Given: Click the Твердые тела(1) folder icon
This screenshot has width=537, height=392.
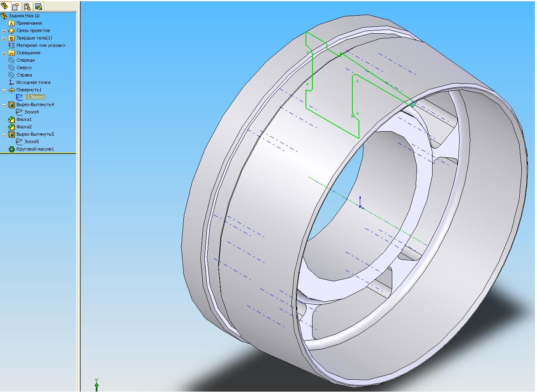Looking at the screenshot, I should (x=12, y=38).
